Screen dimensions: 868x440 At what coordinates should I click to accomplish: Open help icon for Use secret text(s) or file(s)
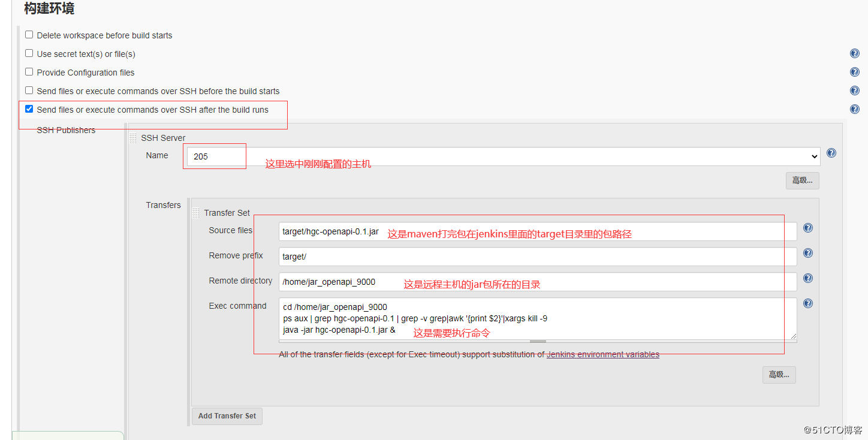click(x=855, y=54)
